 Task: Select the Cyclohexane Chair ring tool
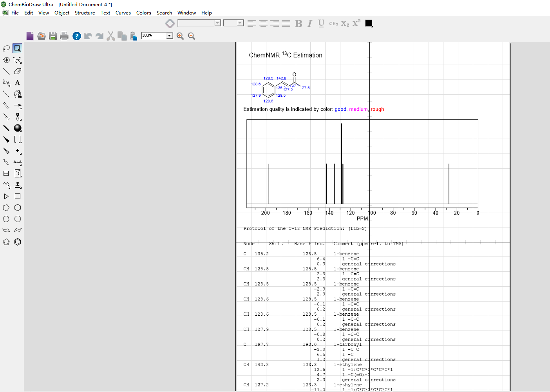[x=6, y=230]
